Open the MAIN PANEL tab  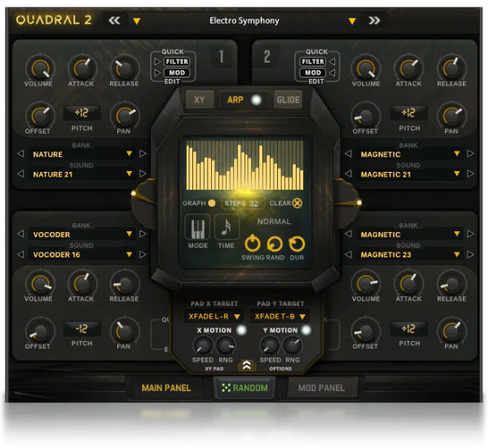pos(166,388)
